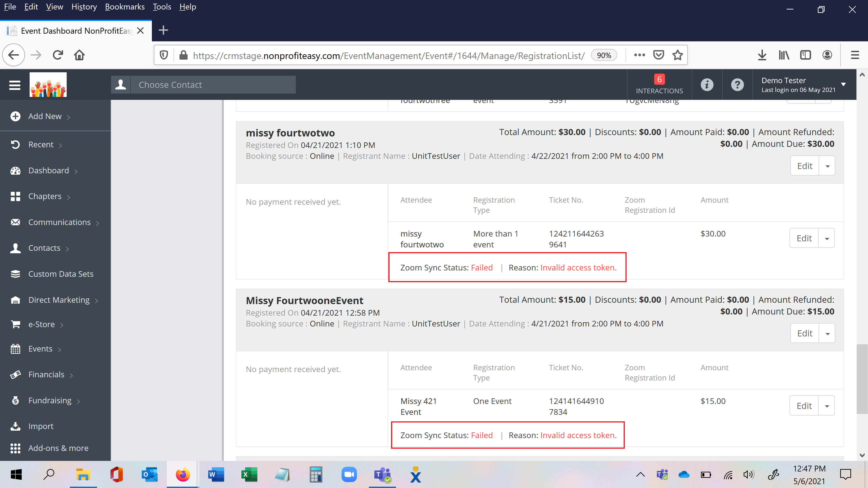Open a new browser tab
Image resolution: width=868 pixels, height=488 pixels.
click(x=163, y=30)
